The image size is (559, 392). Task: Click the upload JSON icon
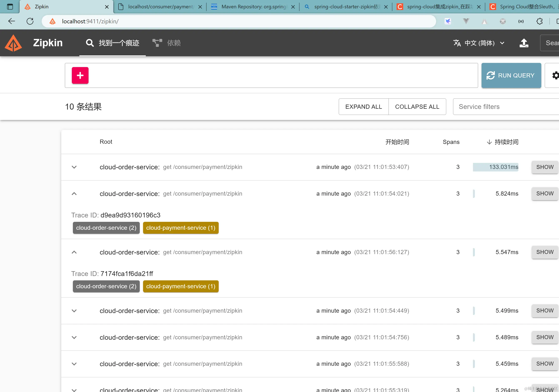[x=524, y=43]
